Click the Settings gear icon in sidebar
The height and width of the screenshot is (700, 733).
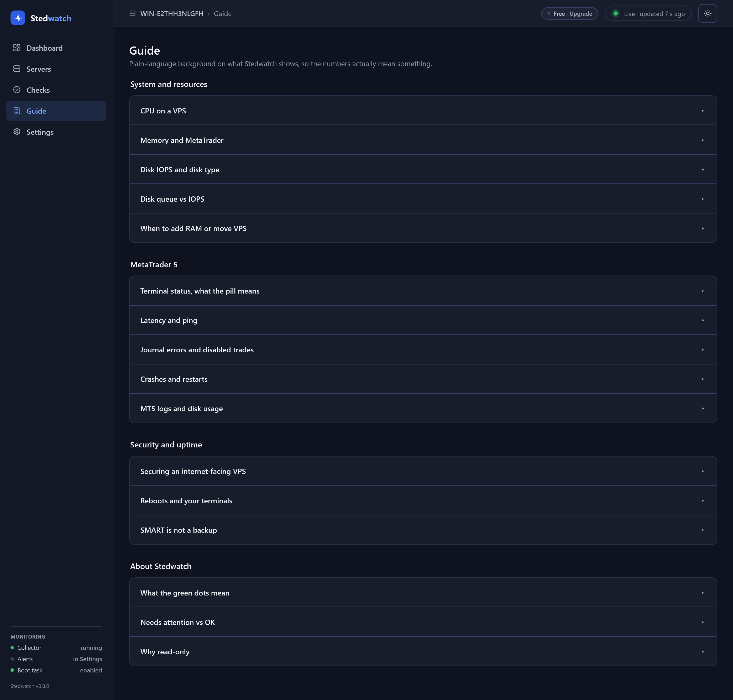17,132
